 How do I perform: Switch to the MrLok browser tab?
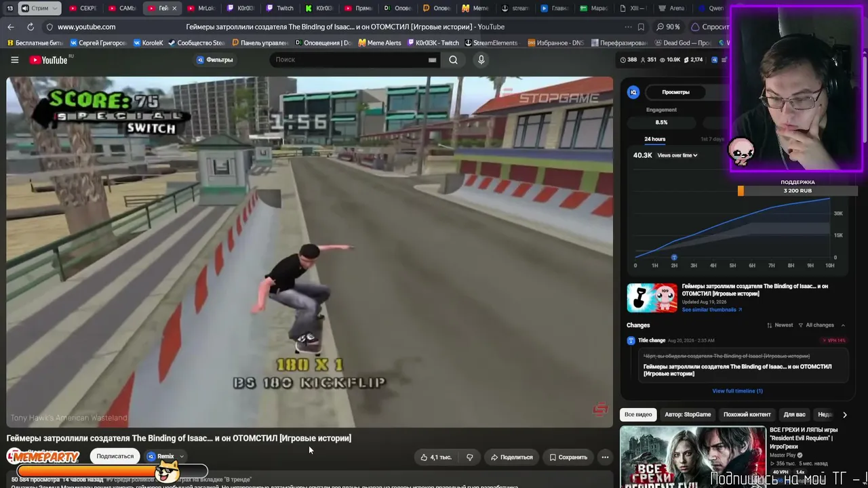click(201, 8)
